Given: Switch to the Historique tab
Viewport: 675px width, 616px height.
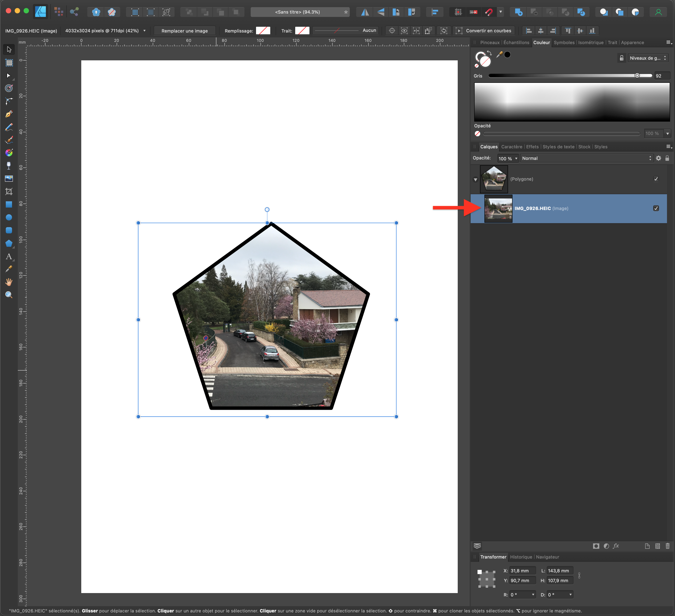Looking at the screenshot, I should (521, 557).
